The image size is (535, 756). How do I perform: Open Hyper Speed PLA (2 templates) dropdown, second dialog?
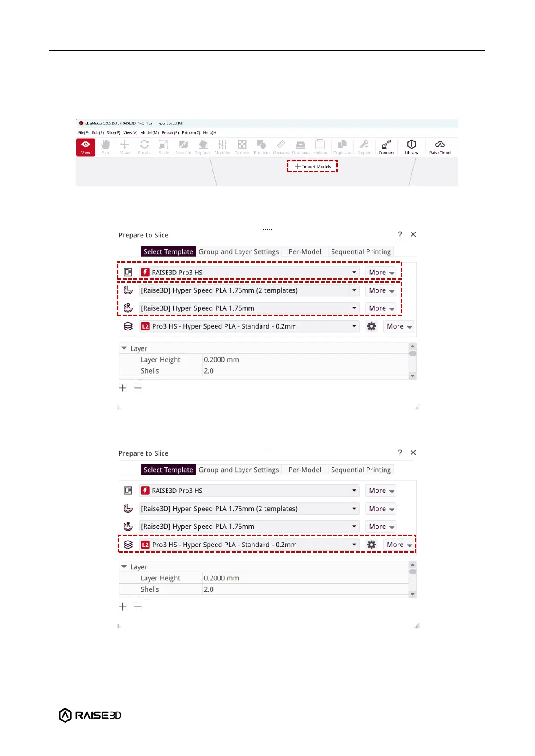pyautogui.click(x=249, y=509)
